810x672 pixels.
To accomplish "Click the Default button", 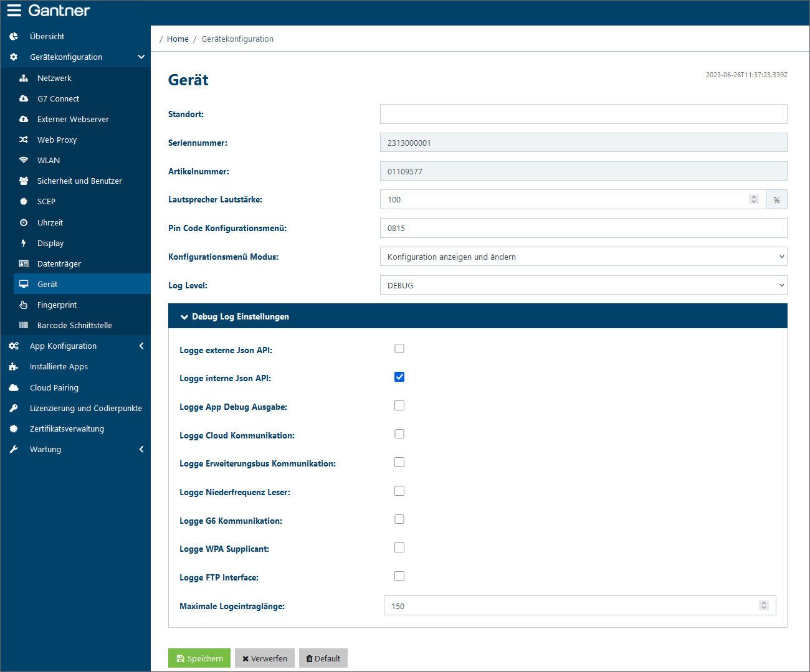I will coord(323,658).
